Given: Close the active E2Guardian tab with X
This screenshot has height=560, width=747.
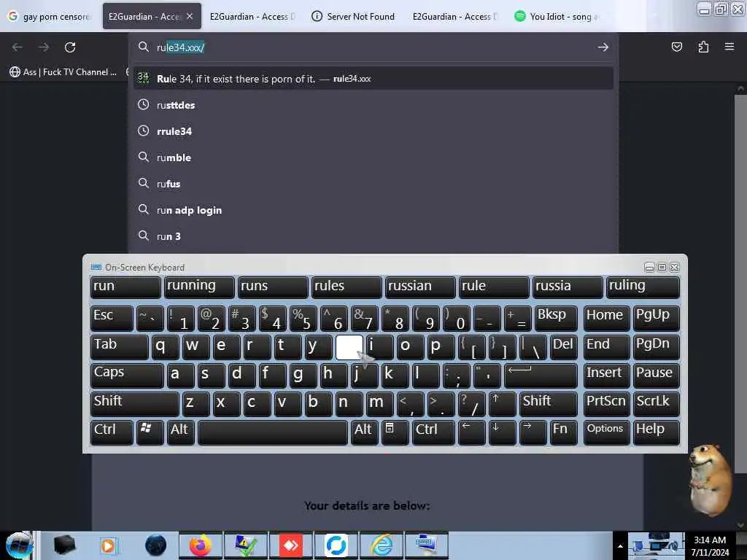Looking at the screenshot, I should point(190,16).
